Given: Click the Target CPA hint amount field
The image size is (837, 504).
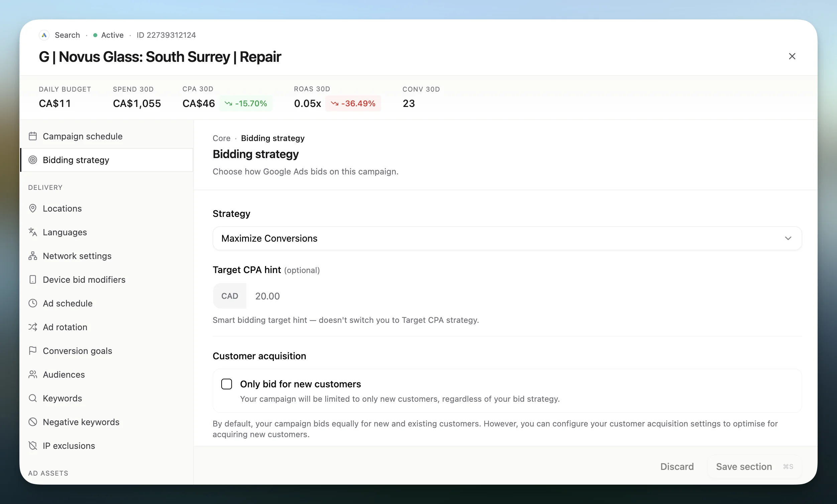Looking at the screenshot, I should 523,296.
